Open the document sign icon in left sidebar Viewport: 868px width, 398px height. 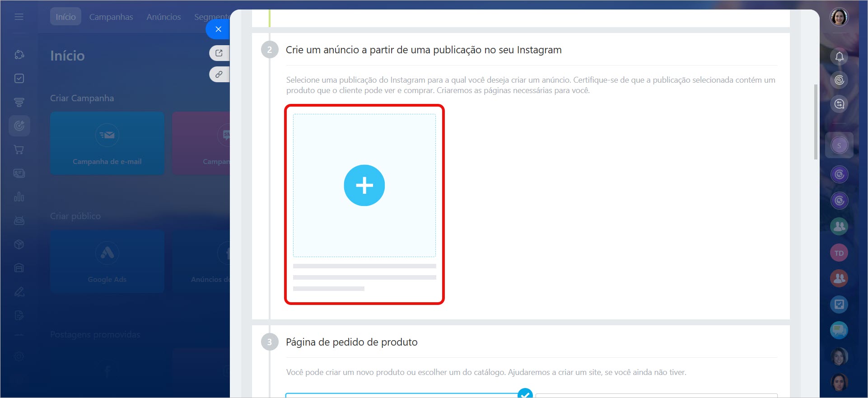19,315
